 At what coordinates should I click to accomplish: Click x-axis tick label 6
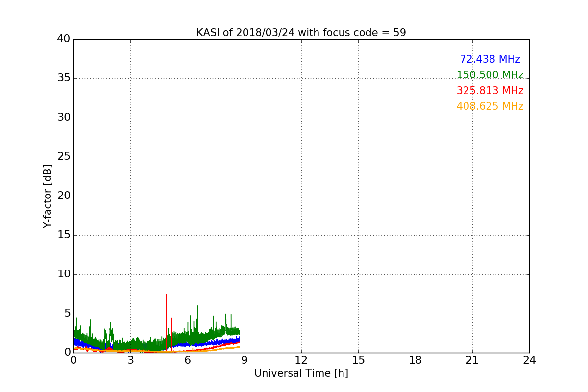(x=188, y=360)
